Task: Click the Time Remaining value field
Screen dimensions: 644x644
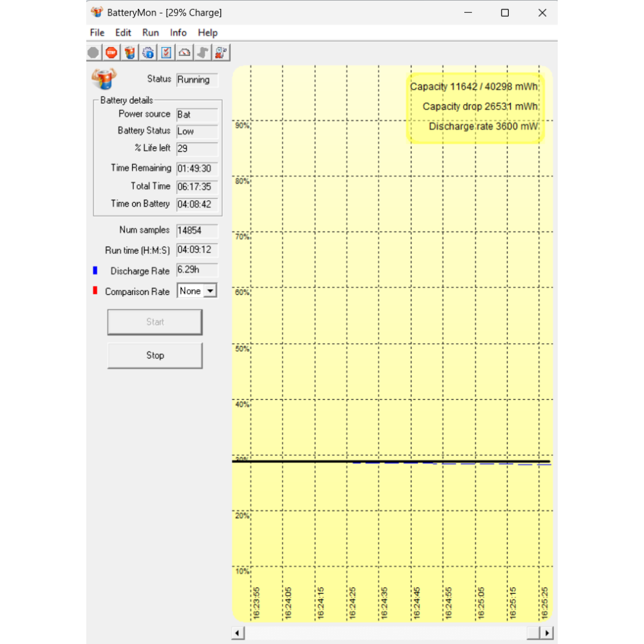Action: pyautogui.click(x=197, y=168)
